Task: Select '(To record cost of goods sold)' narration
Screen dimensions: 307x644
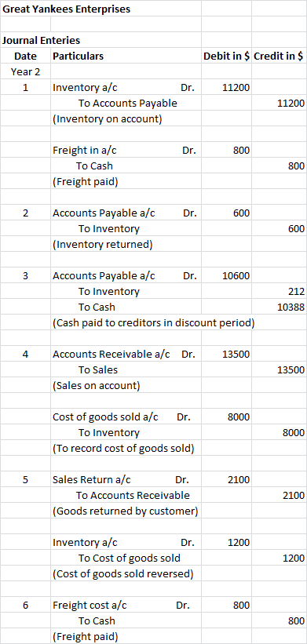Action: (123, 449)
